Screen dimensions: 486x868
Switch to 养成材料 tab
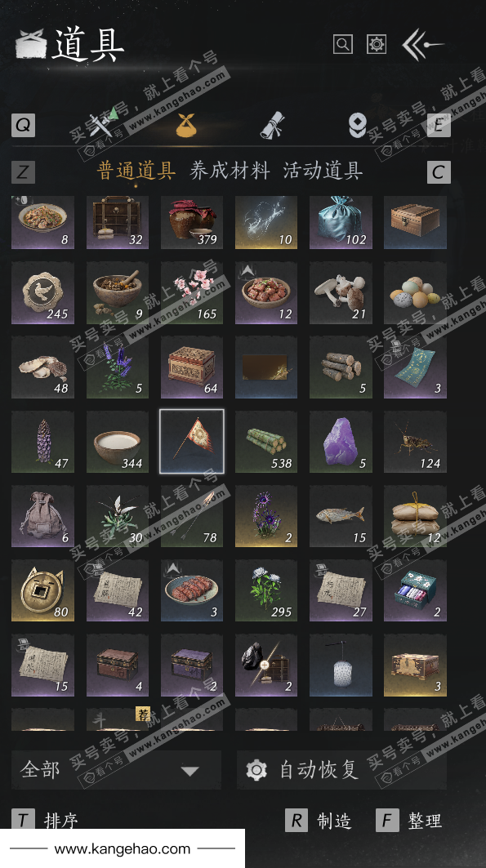coord(230,171)
